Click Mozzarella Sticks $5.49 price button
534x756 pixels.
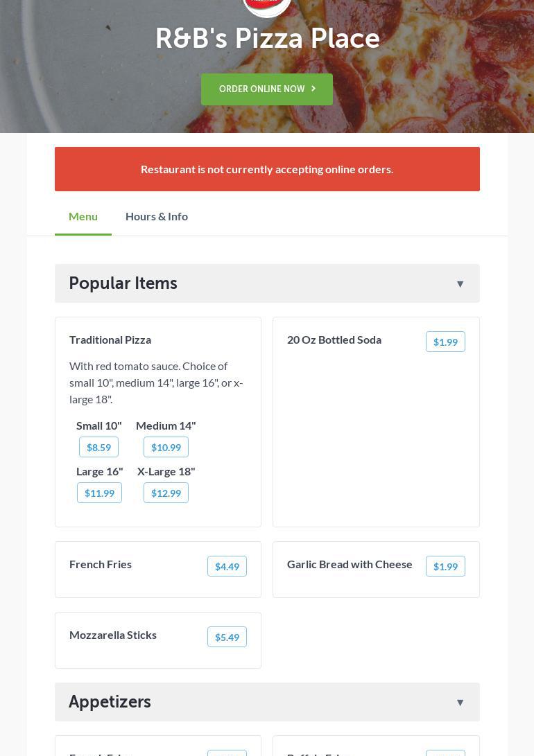pos(227,637)
